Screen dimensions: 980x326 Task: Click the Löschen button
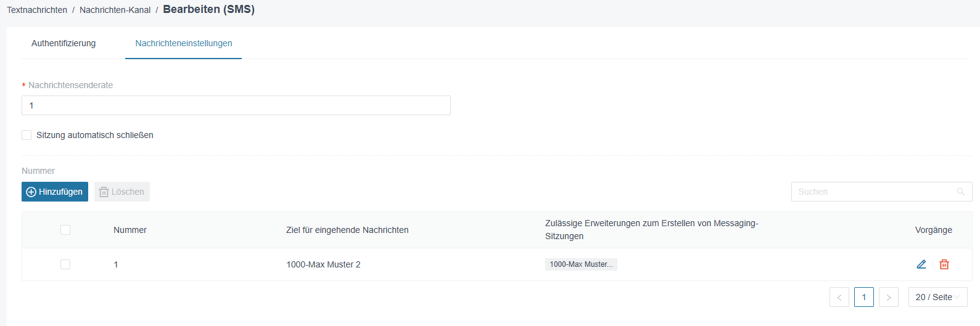122,192
